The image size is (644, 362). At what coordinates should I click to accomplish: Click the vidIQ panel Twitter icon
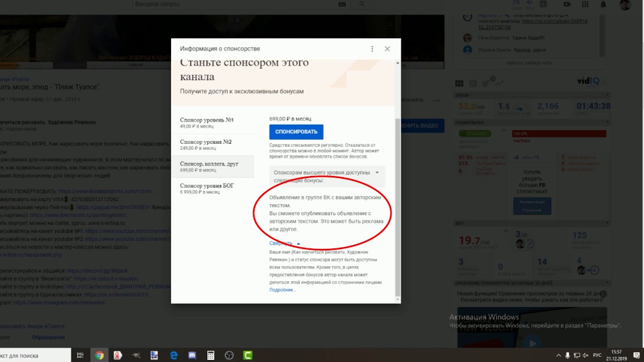(485, 83)
